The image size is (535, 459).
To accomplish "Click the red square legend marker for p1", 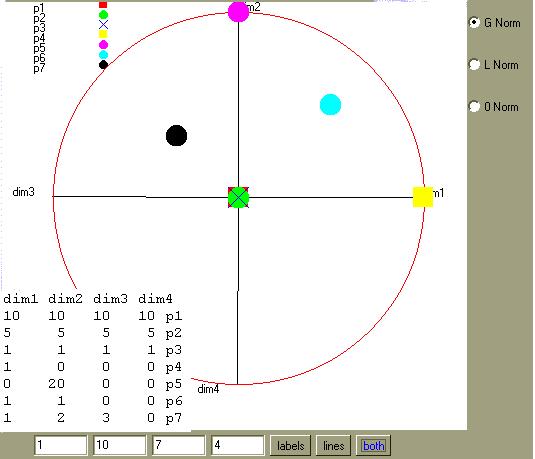I will 103,4.
